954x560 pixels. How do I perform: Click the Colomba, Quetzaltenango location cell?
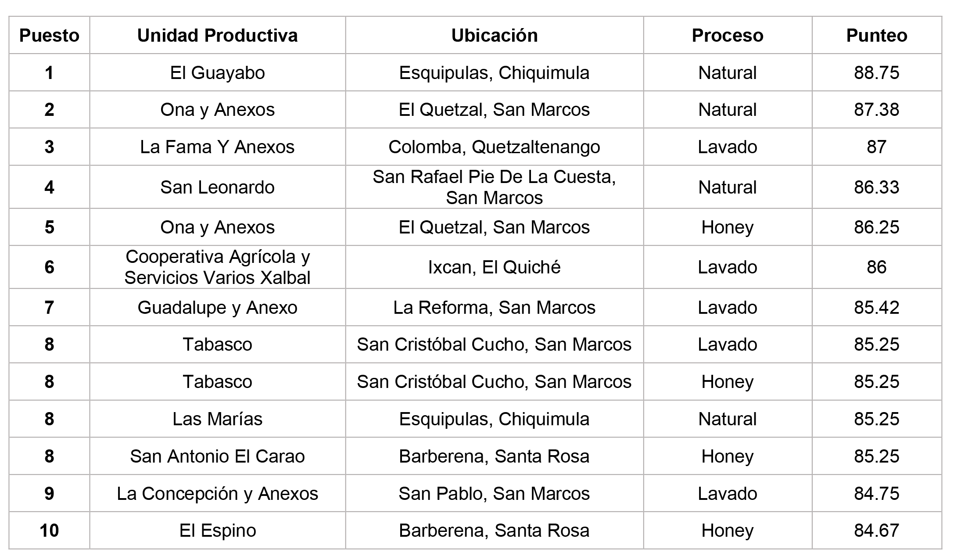[494, 147]
